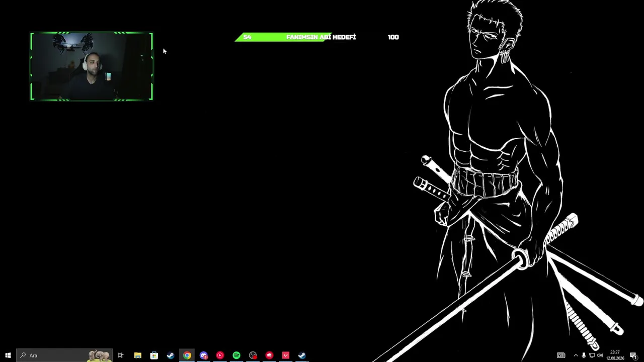Click the webcam overlay thumbnail

click(91, 66)
